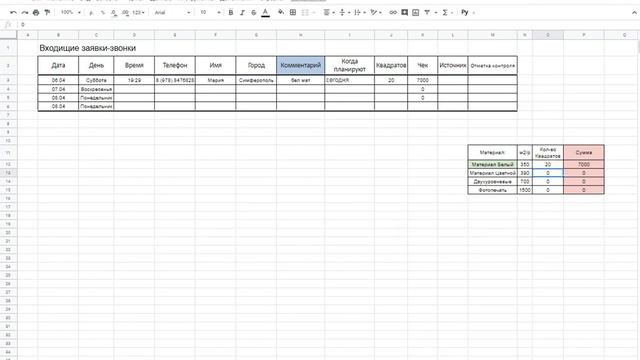Select column H header

point(300,35)
